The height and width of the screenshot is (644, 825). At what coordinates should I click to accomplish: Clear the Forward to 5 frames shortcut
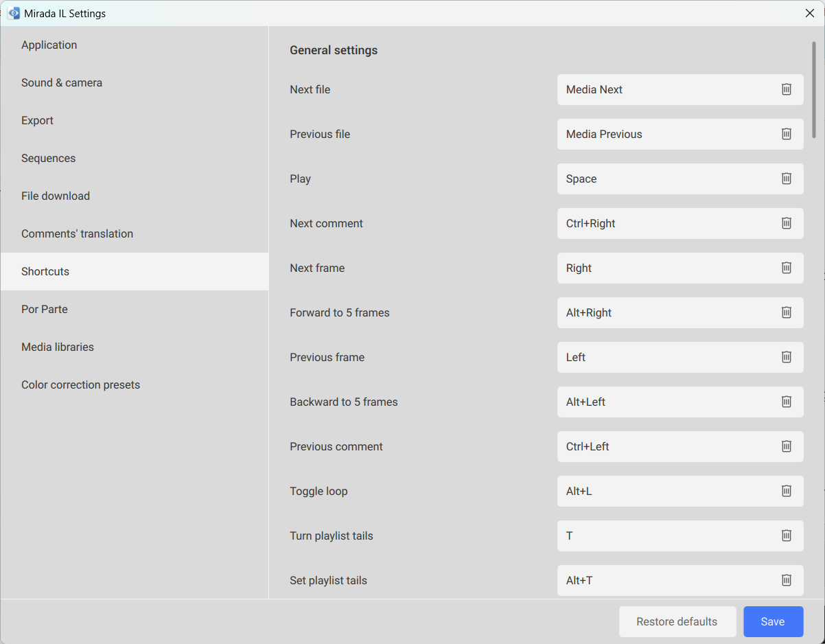point(787,312)
